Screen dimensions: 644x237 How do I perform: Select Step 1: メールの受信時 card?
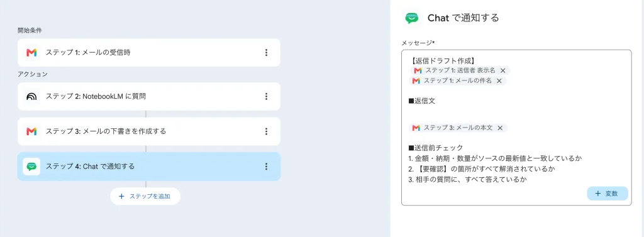(148, 53)
